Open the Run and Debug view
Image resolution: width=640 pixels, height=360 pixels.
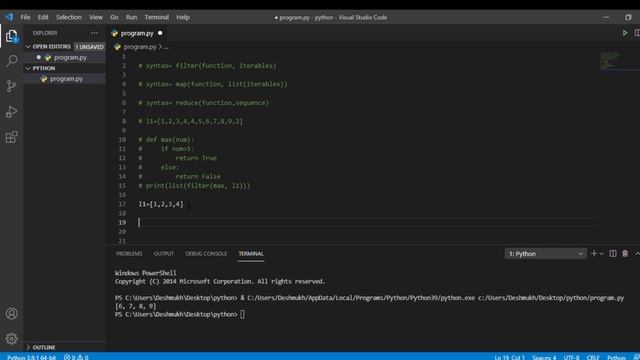tap(11, 111)
